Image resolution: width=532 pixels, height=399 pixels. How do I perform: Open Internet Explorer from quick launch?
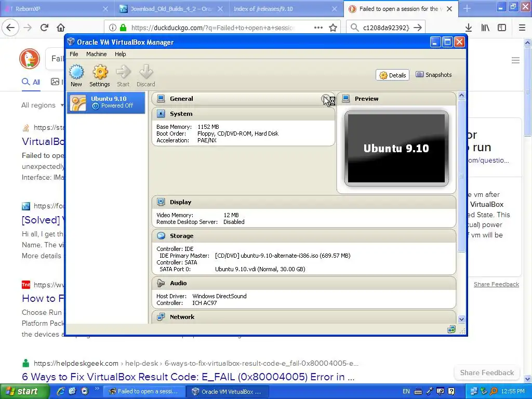pyautogui.click(x=60, y=391)
